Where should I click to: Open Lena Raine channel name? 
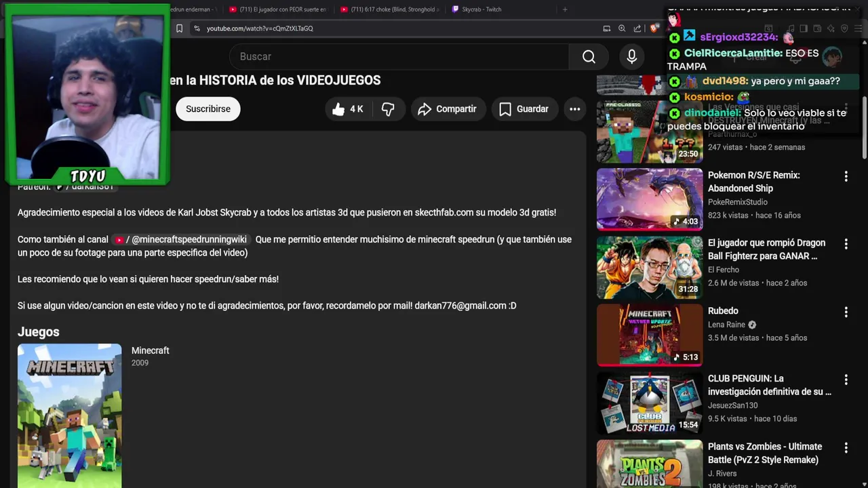(726, 325)
